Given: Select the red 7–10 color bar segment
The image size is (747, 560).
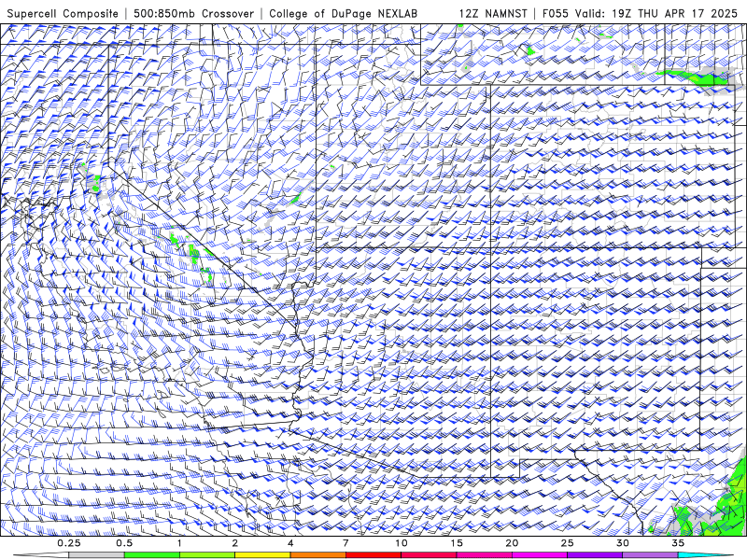Looking at the screenshot, I should [373, 555].
